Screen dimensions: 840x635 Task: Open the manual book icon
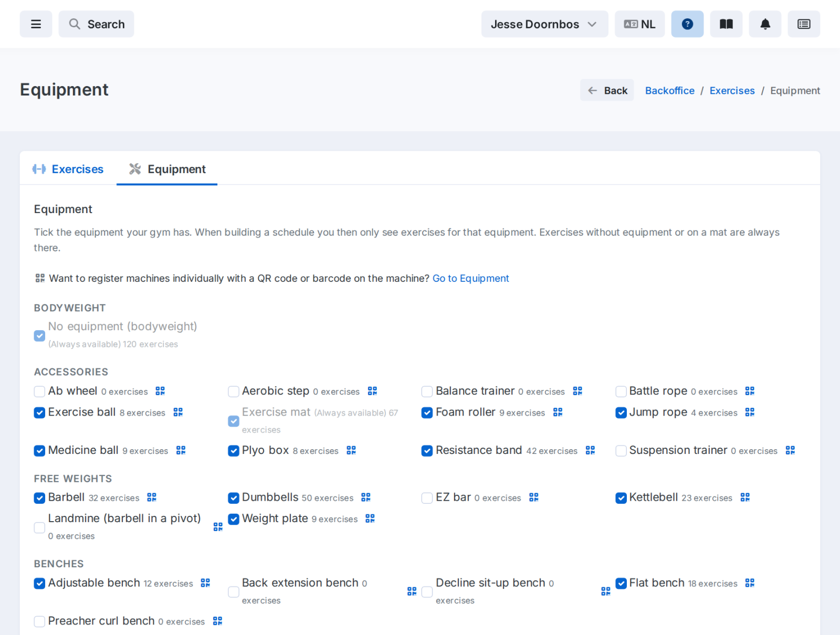[726, 24]
